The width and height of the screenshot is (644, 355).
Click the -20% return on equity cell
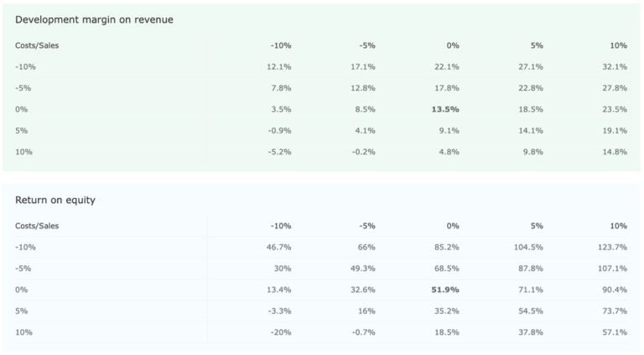[281, 332]
